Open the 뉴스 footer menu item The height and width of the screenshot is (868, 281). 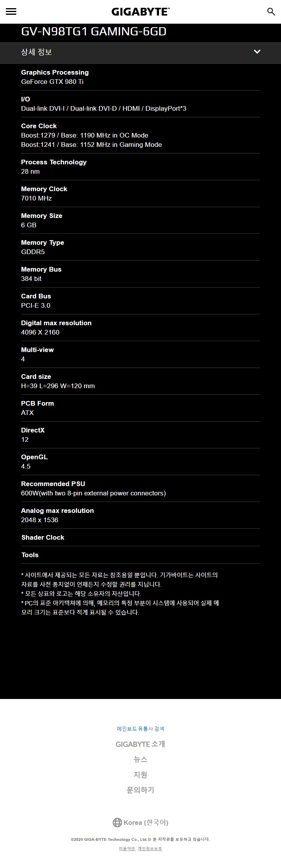click(140, 759)
